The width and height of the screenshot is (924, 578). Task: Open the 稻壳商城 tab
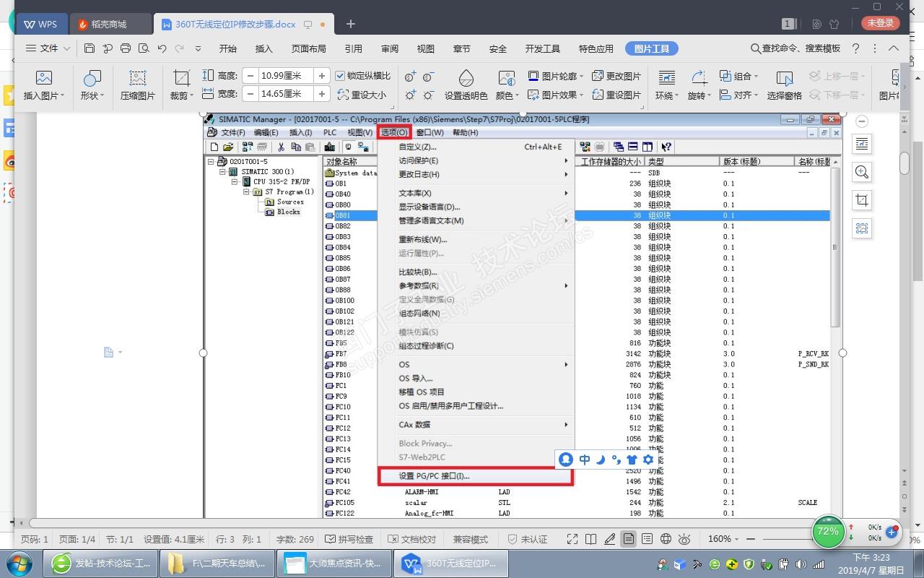coord(111,24)
